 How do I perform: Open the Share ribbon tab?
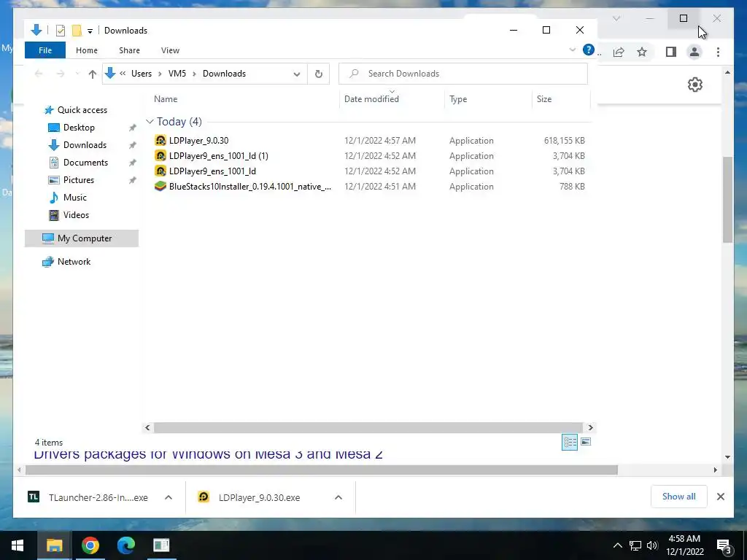tap(129, 50)
